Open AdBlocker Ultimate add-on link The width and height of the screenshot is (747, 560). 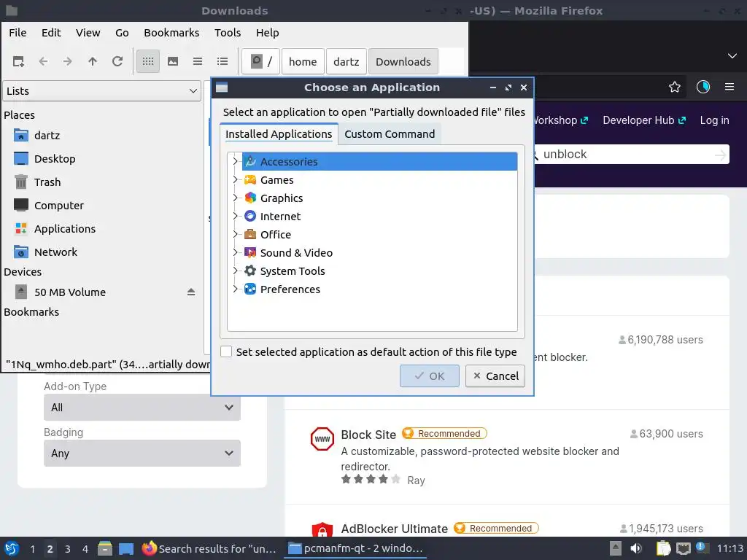(x=395, y=529)
